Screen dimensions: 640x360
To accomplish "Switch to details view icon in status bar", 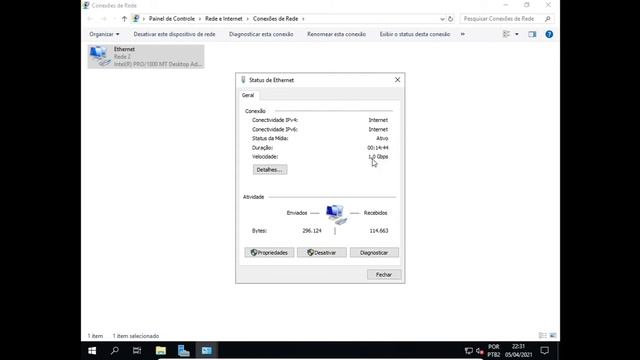I will pyautogui.click(x=542, y=336).
